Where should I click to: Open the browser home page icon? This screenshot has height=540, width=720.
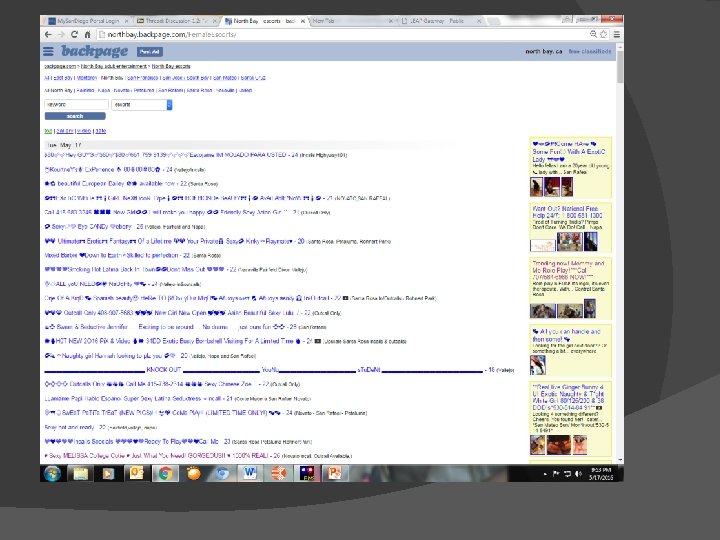[x=87, y=34]
